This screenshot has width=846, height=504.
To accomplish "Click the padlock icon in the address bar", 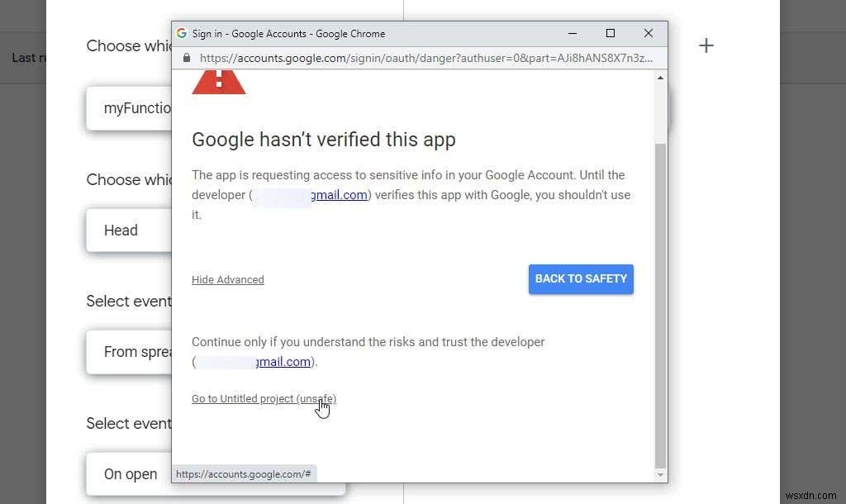I will pos(187,58).
